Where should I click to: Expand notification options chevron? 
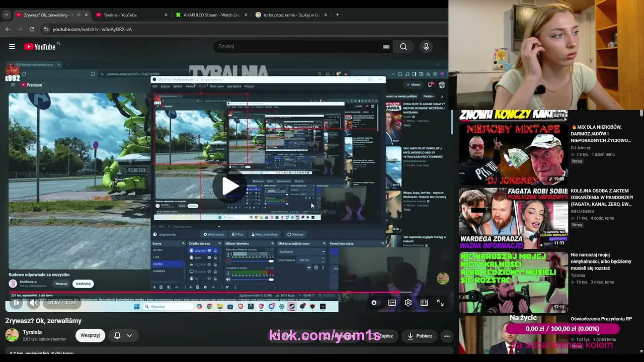pos(129,336)
